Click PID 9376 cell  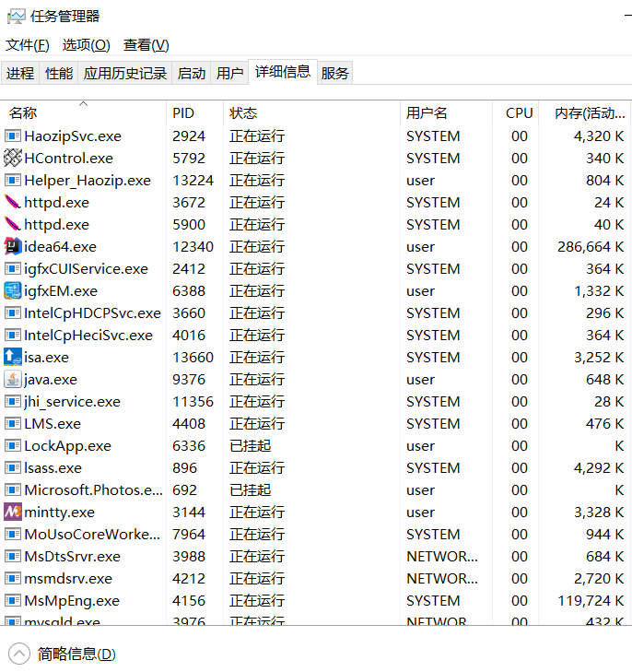point(189,380)
